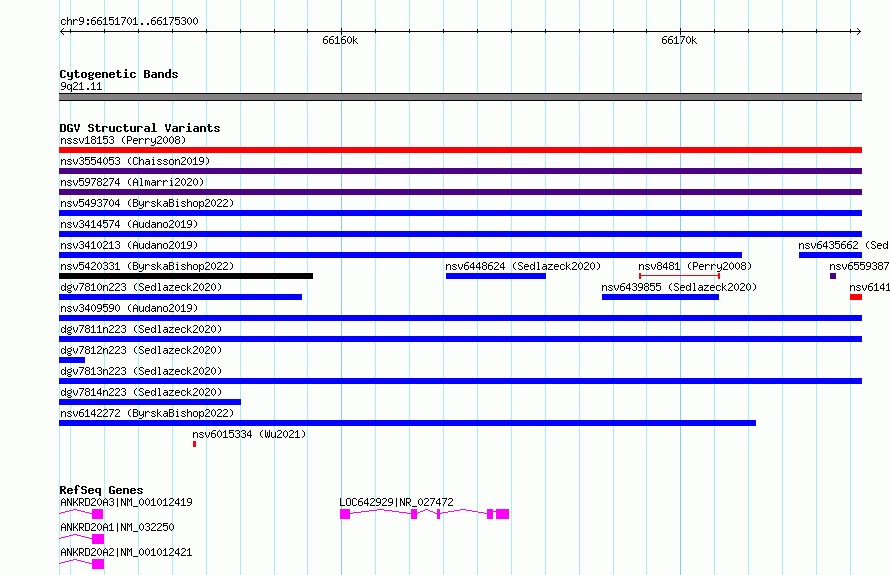This screenshot has height=575, width=890.
Task: Select the nsv5978274 (Almarri2020) label
Action: pyautogui.click(x=132, y=182)
